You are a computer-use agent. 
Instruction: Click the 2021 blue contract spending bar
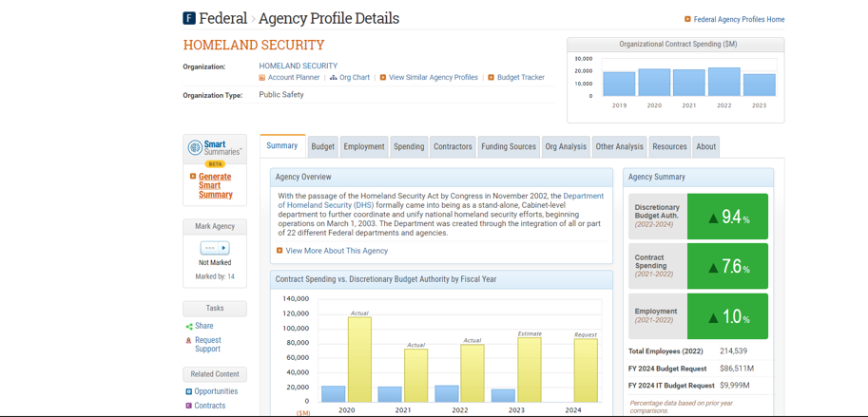[x=390, y=394]
